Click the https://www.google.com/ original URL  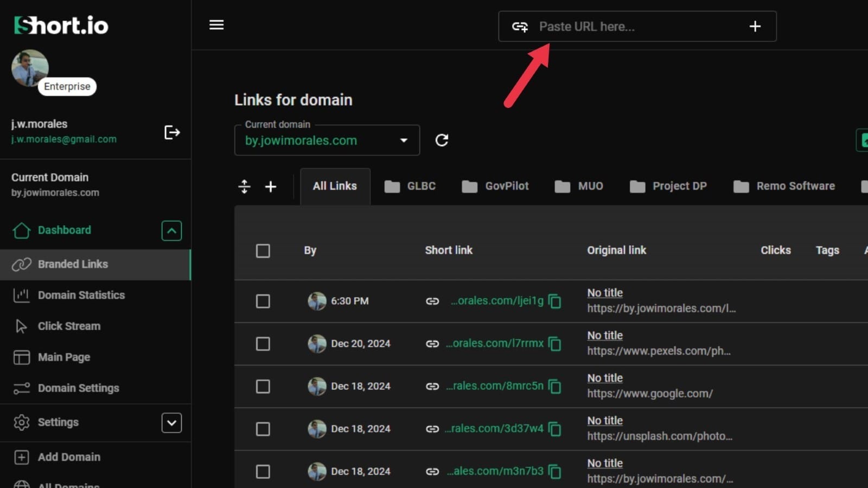point(650,394)
